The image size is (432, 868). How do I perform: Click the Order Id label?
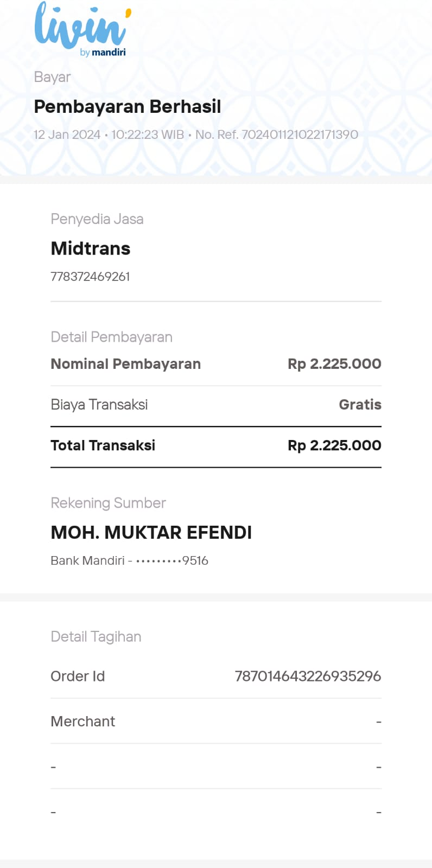[x=78, y=676]
